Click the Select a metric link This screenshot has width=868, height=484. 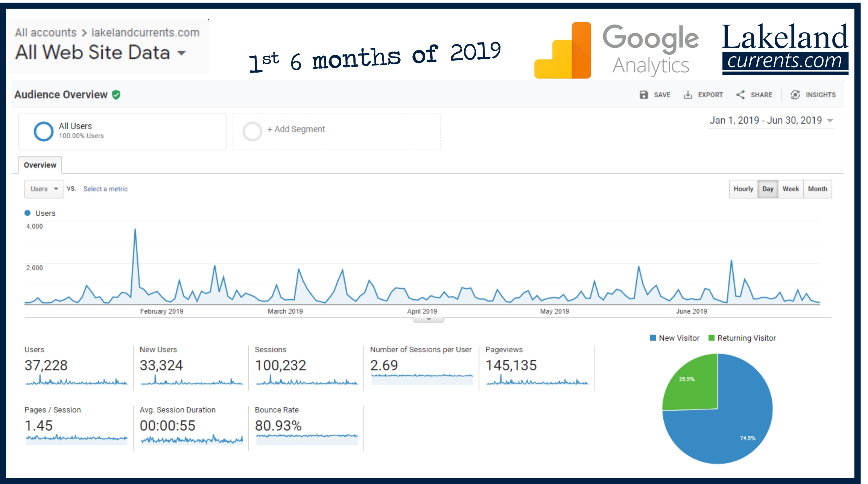click(x=106, y=189)
